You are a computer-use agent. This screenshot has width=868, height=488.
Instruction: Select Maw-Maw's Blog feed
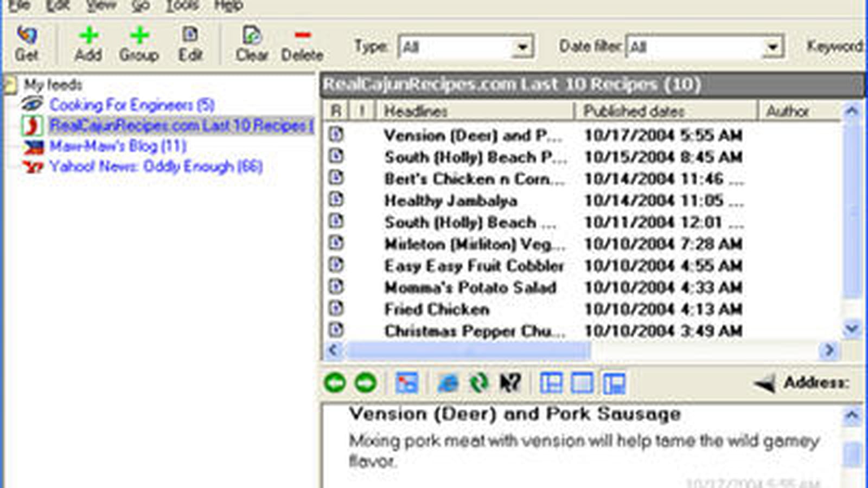pos(118,146)
